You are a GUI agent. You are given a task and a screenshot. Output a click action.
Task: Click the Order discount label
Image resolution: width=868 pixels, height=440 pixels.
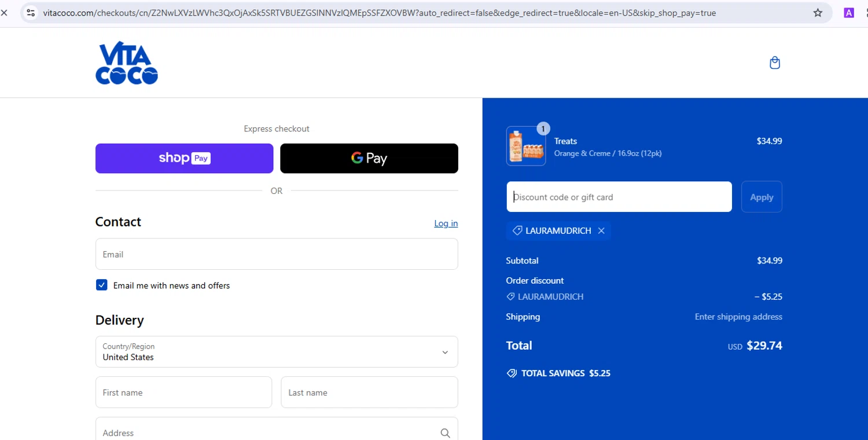(535, 280)
